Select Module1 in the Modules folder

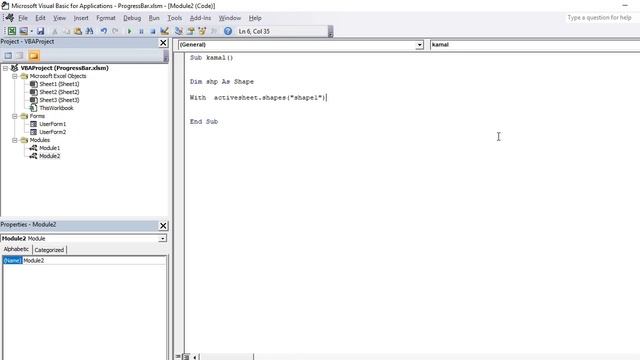[x=49, y=148]
